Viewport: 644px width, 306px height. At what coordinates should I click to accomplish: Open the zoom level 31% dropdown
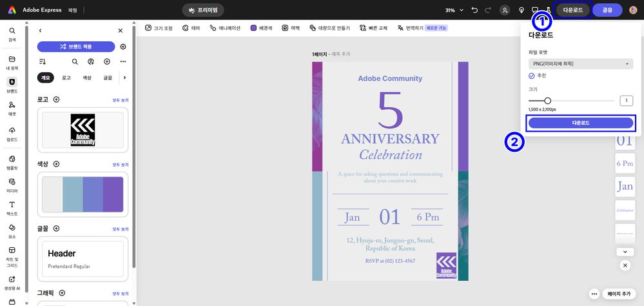pyautogui.click(x=454, y=10)
